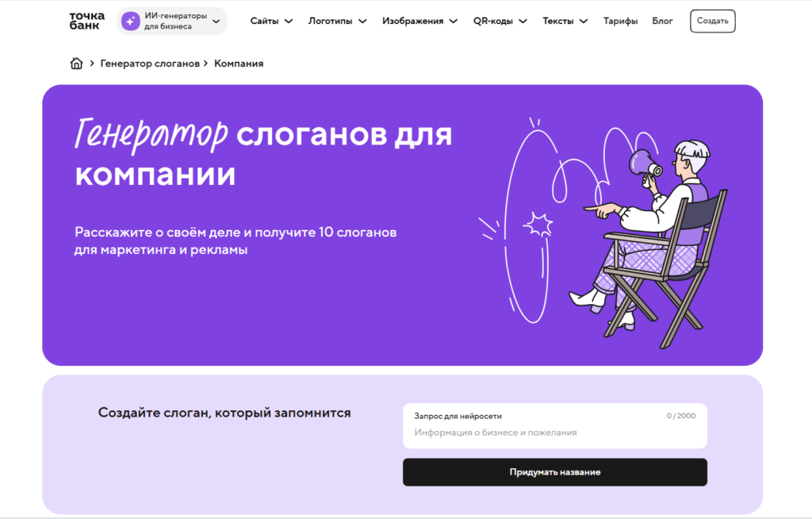Screen dimensions: 812x519
Task: Click the Точка Банк logo
Action: tap(87, 21)
